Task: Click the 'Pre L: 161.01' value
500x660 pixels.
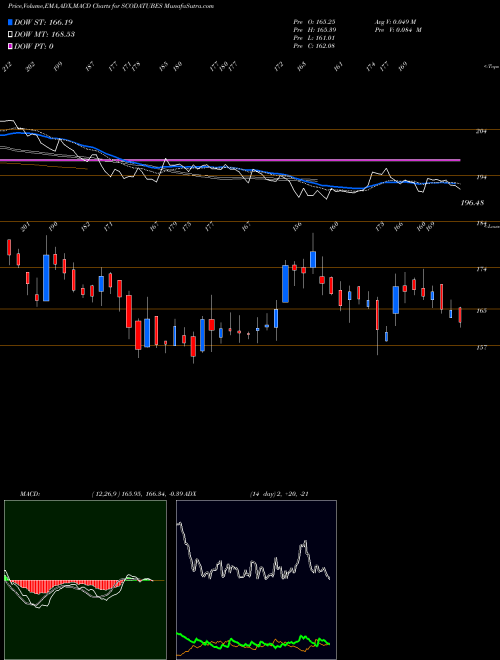Action: click(x=314, y=38)
